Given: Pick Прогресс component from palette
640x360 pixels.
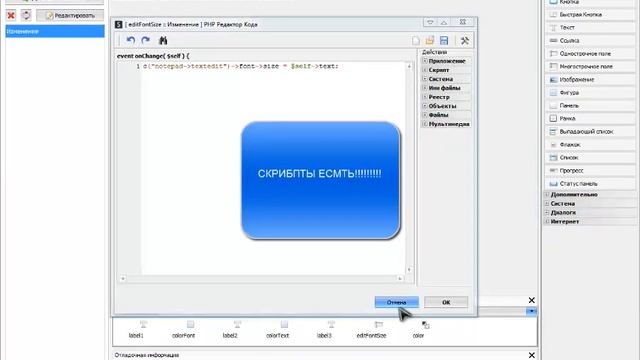Looking at the screenshot, I should [590, 171].
